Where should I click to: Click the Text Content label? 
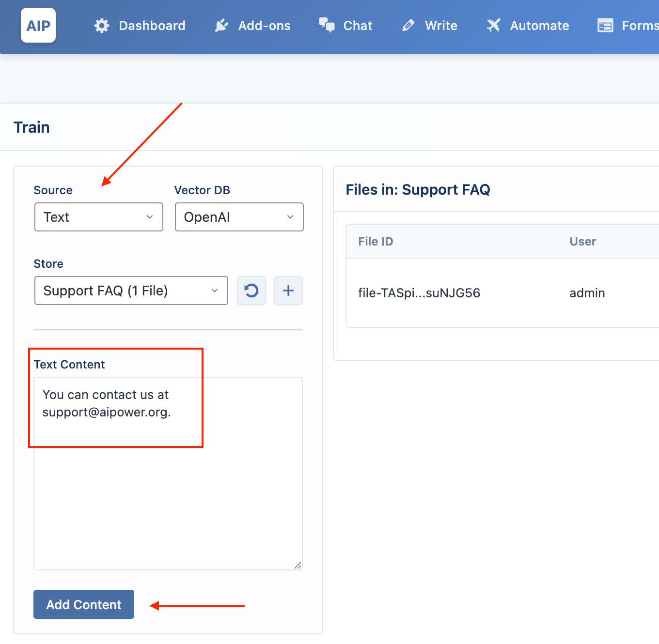click(69, 365)
